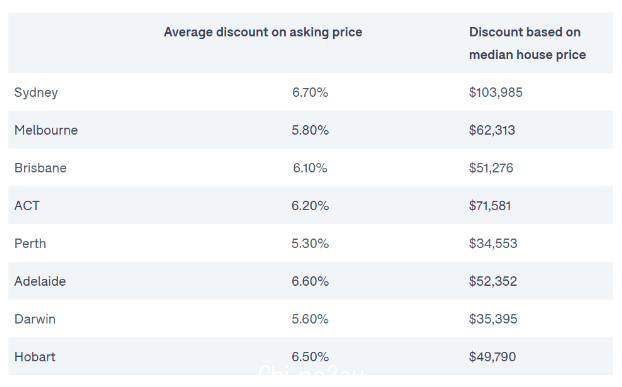Click the $52,352 Adelaide amount

[493, 281]
